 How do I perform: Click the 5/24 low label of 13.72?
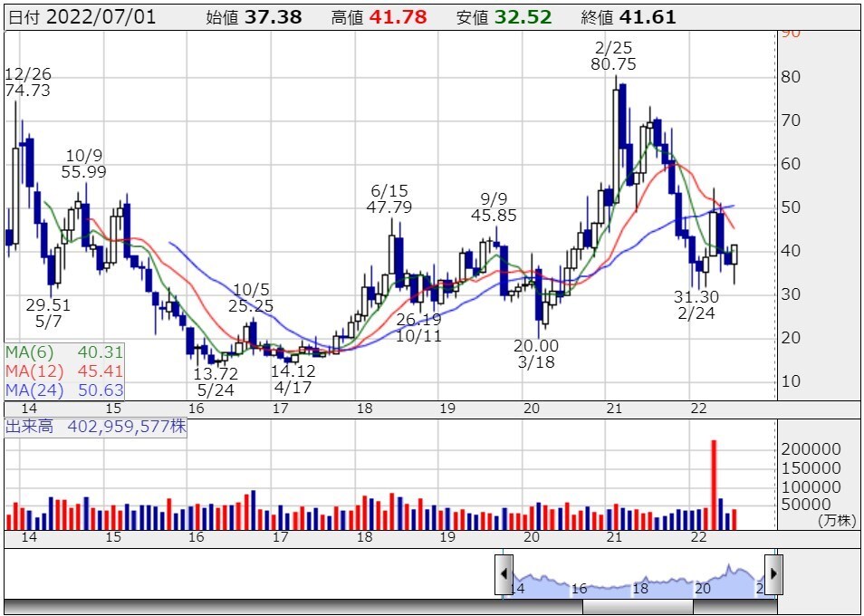pos(217,382)
